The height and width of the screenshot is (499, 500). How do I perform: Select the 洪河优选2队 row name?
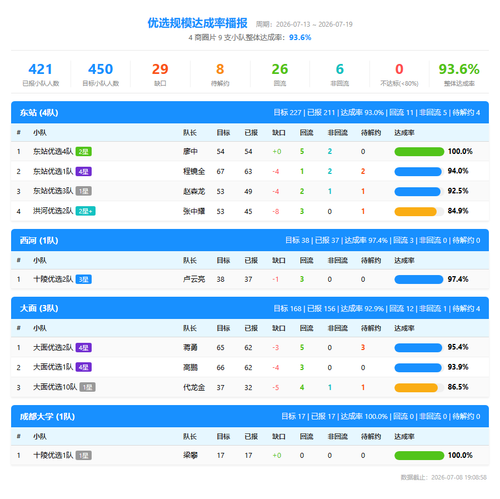point(53,211)
